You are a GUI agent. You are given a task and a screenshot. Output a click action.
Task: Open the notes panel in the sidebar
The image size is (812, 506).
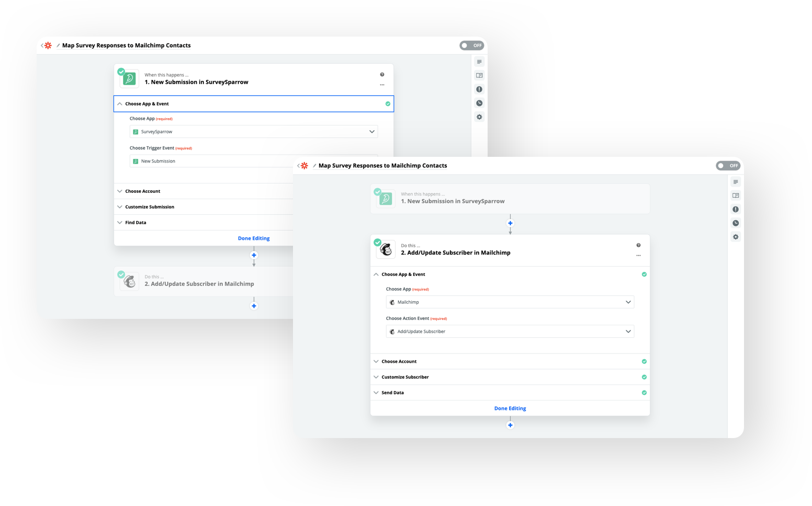[x=736, y=181]
